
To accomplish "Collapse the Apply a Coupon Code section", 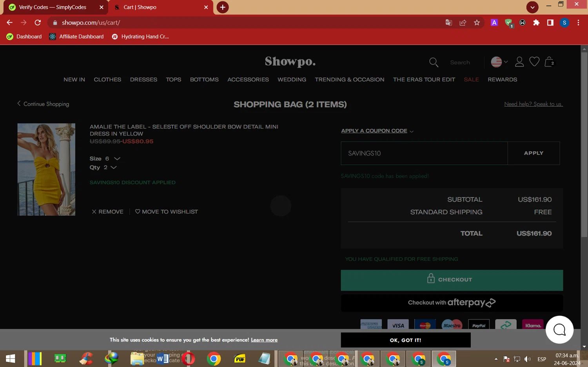I will (x=377, y=131).
